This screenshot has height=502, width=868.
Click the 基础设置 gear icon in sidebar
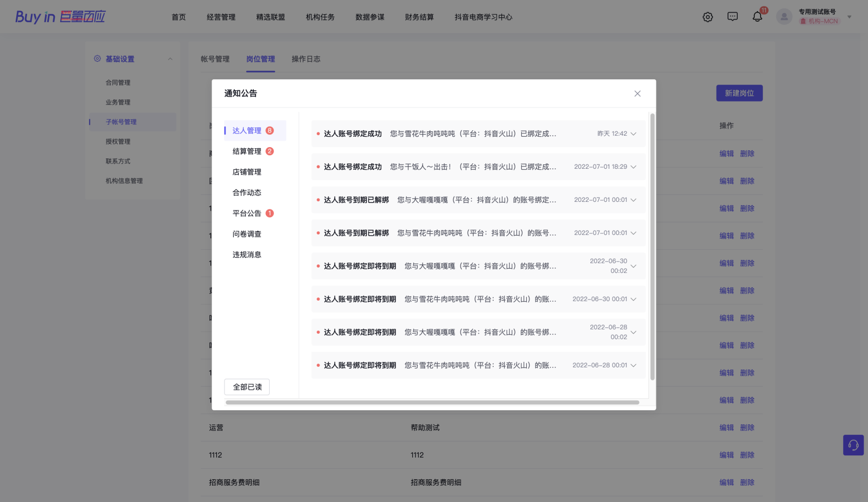click(97, 59)
